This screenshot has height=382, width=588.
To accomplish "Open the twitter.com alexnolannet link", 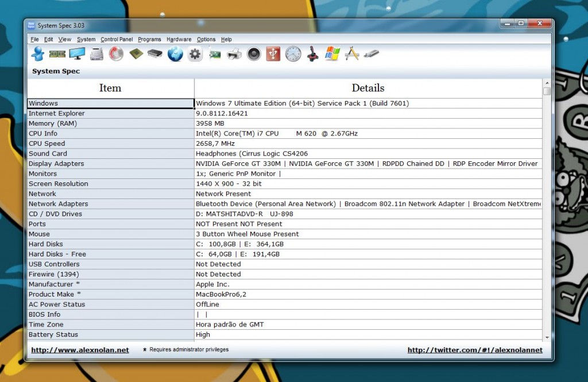I will click(475, 350).
